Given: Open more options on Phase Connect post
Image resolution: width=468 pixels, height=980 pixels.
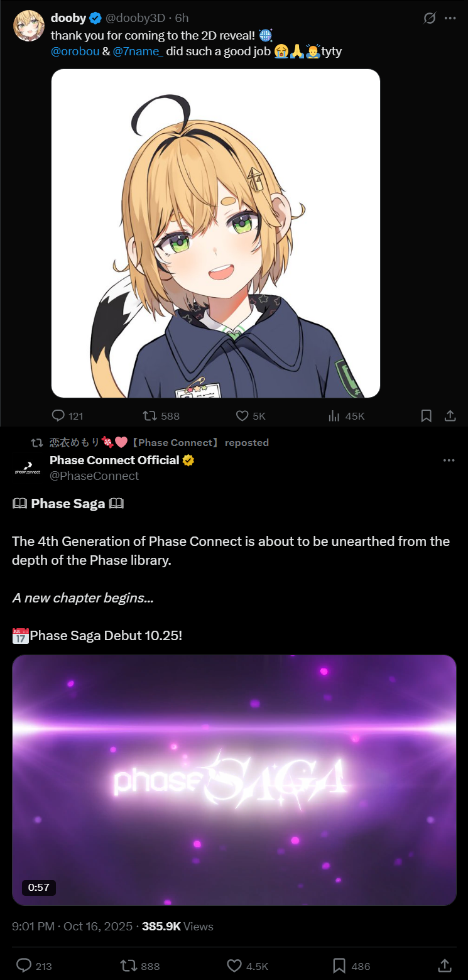Looking at the screenshot, I should pyautogui.click(x=449, y=460).
